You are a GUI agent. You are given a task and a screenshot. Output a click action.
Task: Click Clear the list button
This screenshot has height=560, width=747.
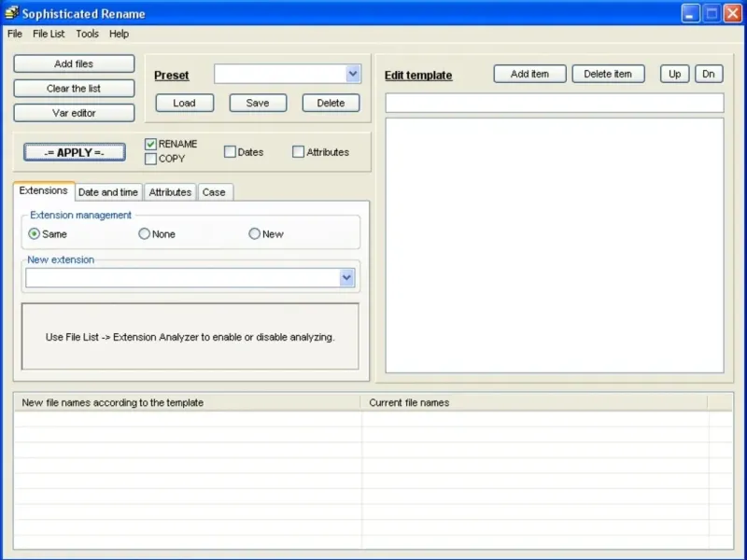point(74,89)
